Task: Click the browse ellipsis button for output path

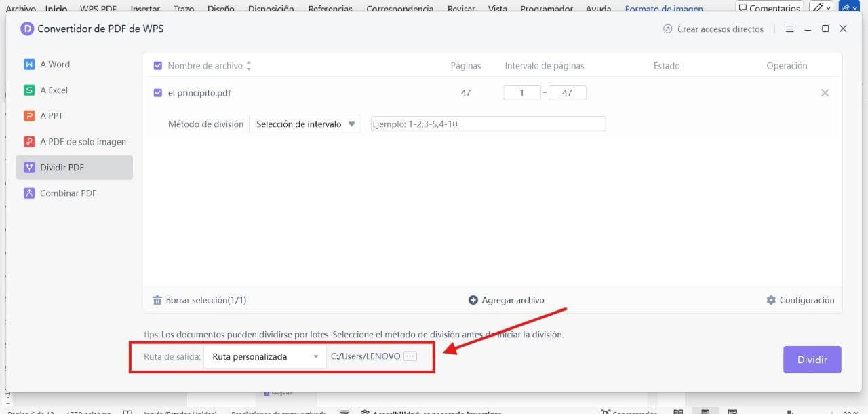Action: [x=410, y=356]
